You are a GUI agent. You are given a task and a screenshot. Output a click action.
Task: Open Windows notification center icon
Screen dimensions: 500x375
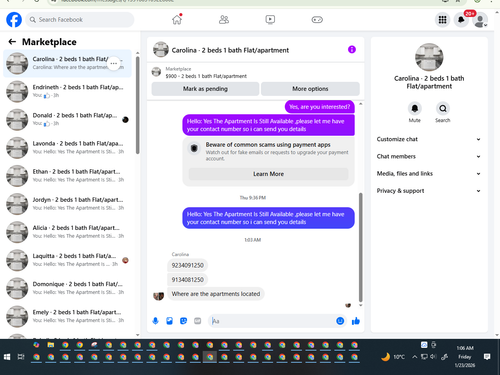click(x=487, y=357)
